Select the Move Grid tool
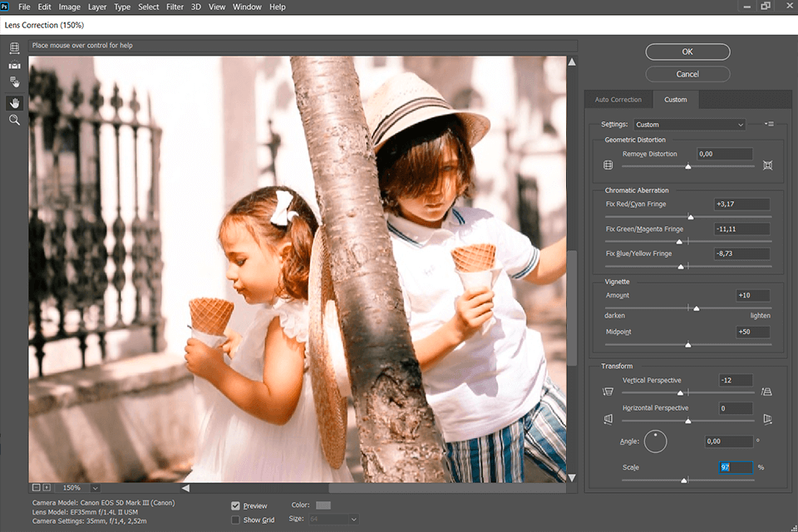This screenshot has width=798, height=532. 14,81
